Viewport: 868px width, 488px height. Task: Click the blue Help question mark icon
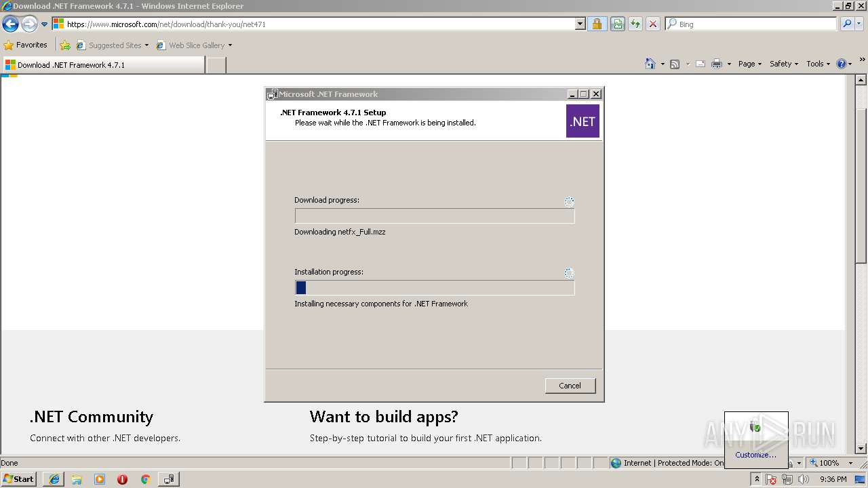842,64
